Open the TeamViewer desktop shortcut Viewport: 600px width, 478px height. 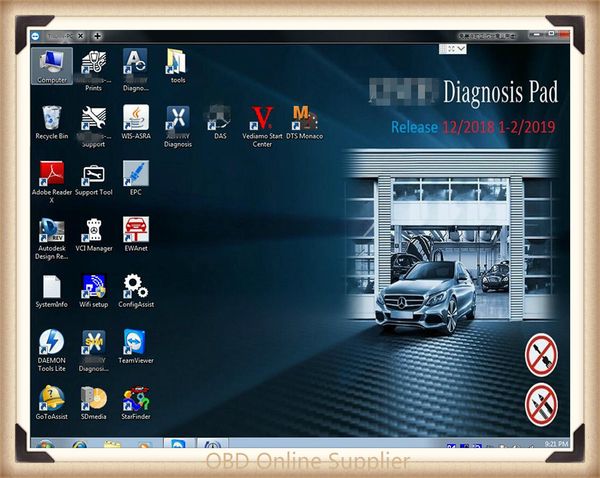click(x=136, y=346)
